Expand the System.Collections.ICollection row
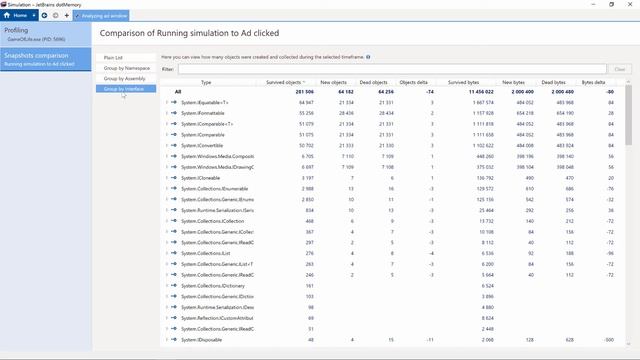 point(167,221)
